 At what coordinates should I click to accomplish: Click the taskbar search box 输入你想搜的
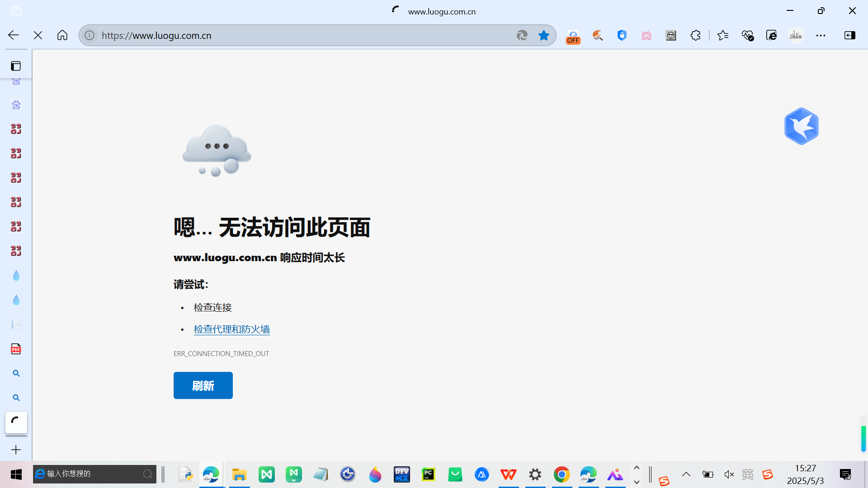(x=94, y=474)
